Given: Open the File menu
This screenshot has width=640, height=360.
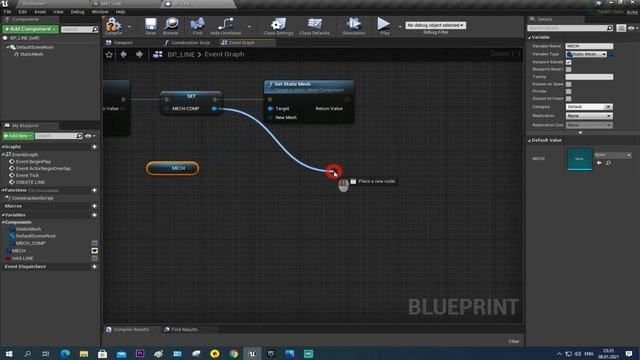Looking at the screenshot, I should click(7, 12).
